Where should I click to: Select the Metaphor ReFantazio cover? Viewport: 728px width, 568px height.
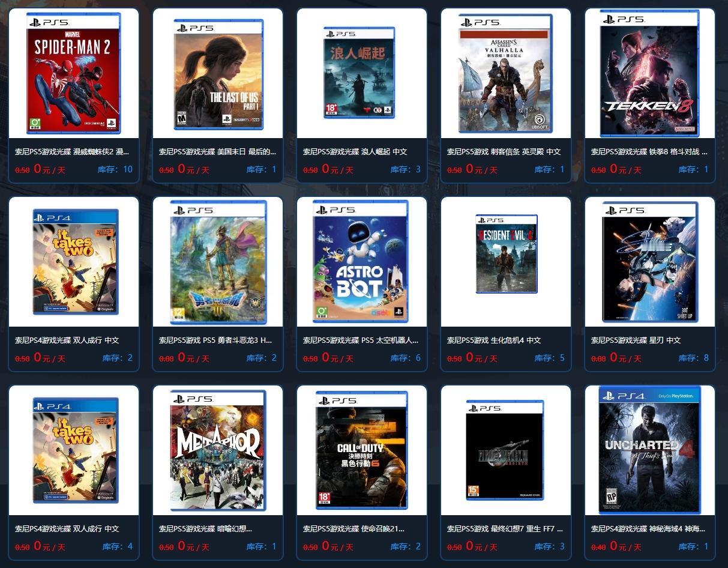click(x=218, y=450)
